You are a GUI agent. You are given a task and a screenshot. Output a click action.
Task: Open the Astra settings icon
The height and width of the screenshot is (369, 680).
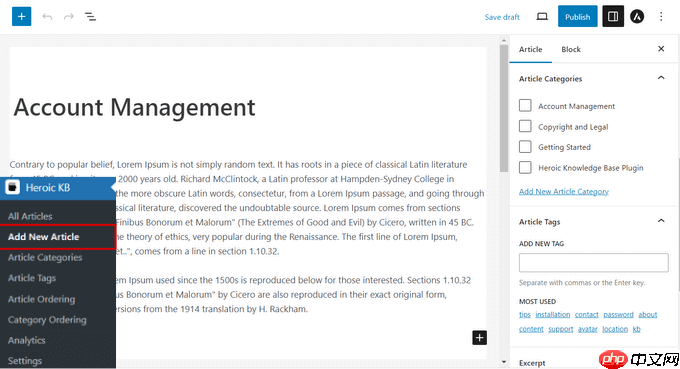point(637,16)
